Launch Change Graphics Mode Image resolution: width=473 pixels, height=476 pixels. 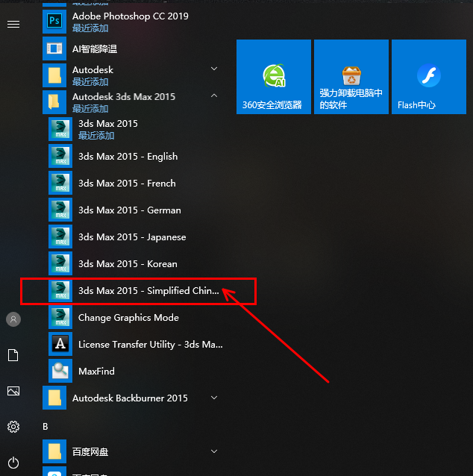pos(128,318)
